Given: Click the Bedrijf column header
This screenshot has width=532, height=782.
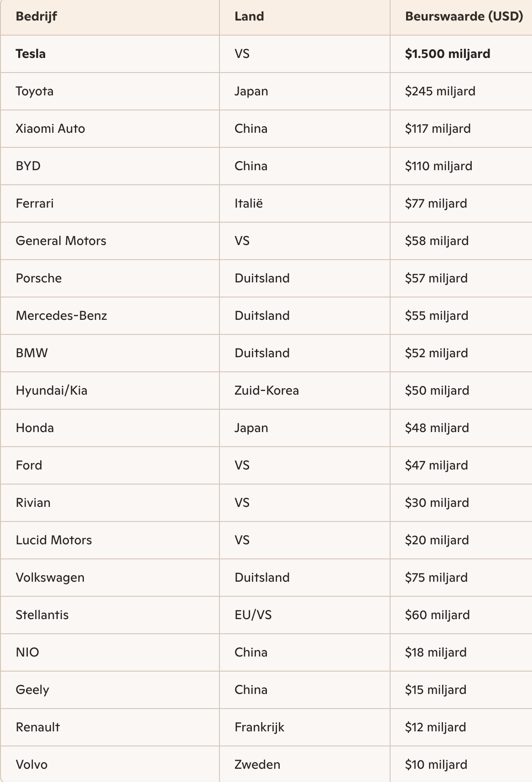Looking at the screenshot, I should (37, 16).
